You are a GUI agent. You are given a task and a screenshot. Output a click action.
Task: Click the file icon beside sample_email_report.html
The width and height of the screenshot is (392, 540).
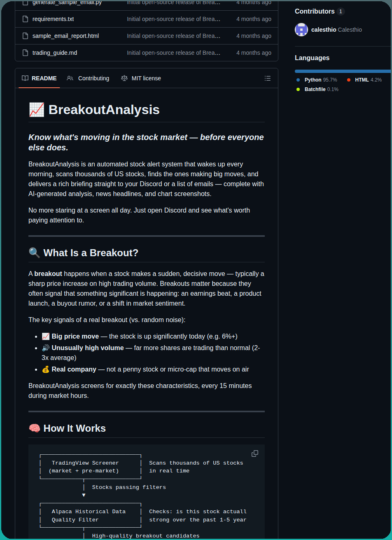(25, 36)
